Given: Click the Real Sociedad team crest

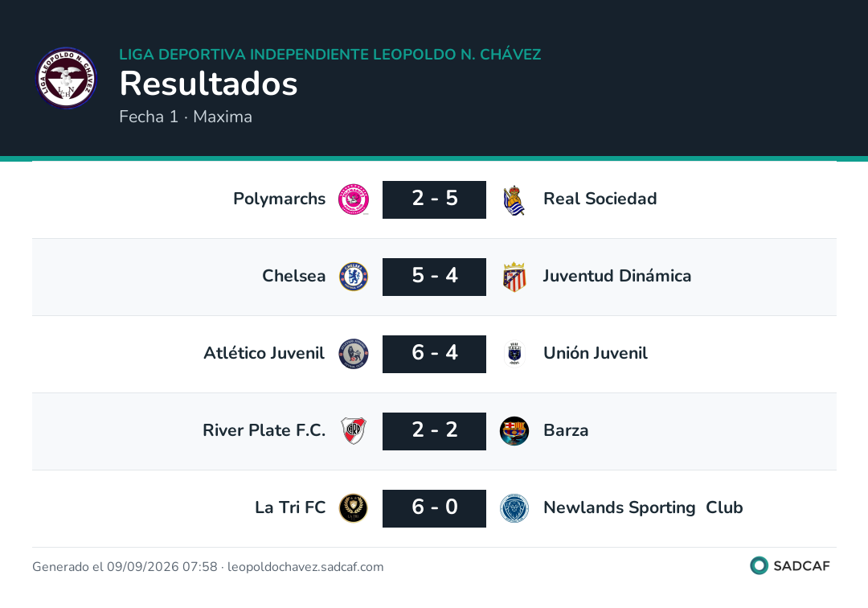Looking at the screenshot, I should (514, 200).
